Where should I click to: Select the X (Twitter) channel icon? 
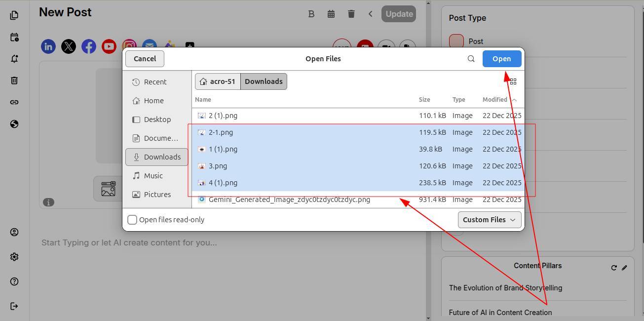69,46
